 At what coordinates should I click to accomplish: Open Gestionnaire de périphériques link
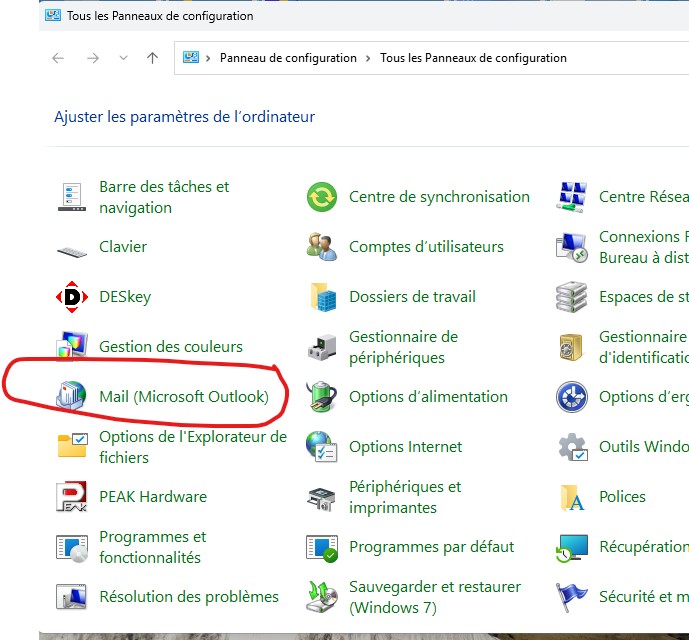403,347
